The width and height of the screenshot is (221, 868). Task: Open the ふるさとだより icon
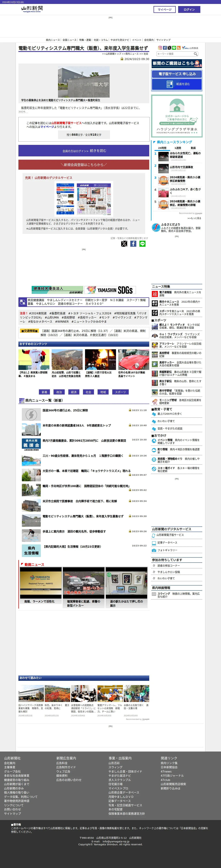156,227
